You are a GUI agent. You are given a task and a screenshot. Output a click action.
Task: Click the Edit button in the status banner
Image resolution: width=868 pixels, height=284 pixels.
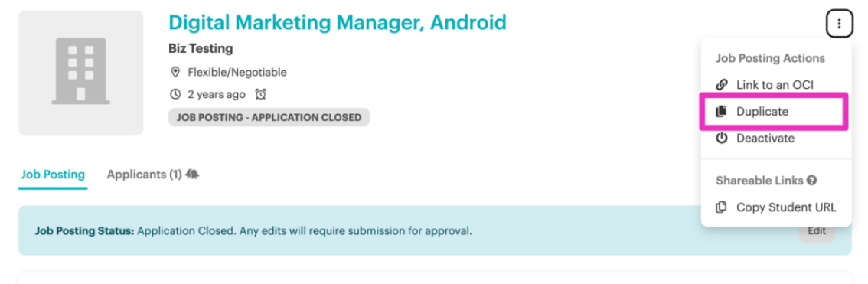pyautogui.click(x=817, y=231)
